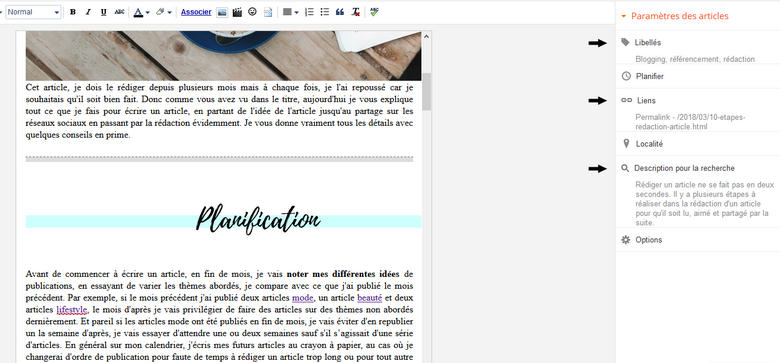
Task: Toggle bold formatting
Action: (73, 12)
